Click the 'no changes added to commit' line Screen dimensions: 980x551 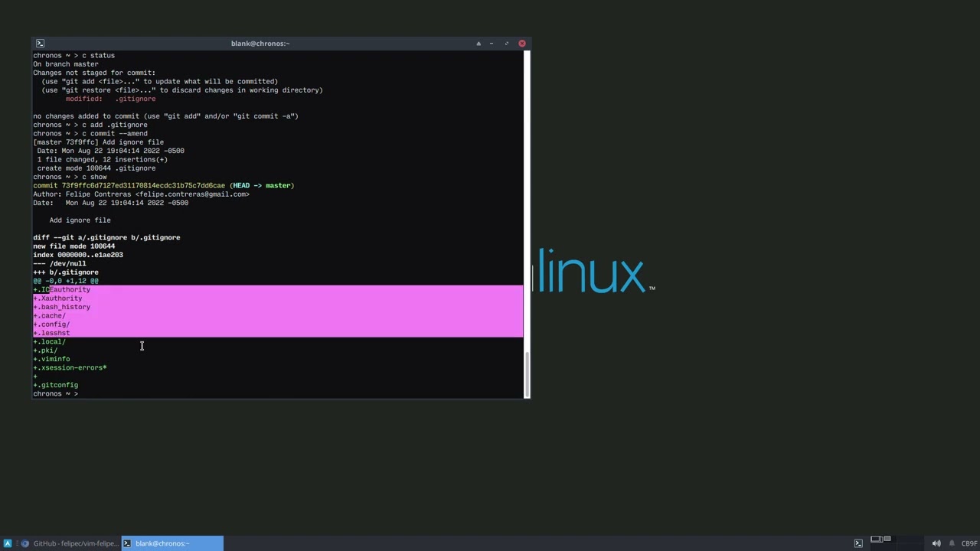[165, 116]
